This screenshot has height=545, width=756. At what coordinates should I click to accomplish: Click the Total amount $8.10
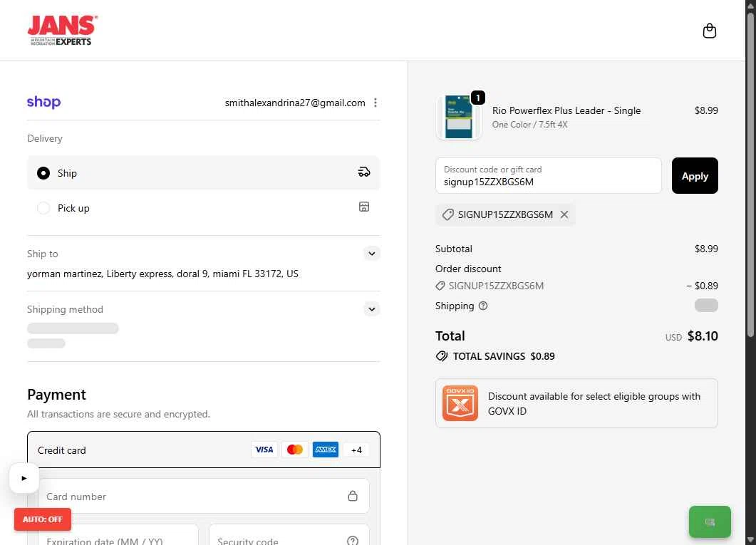pos(703,336)
